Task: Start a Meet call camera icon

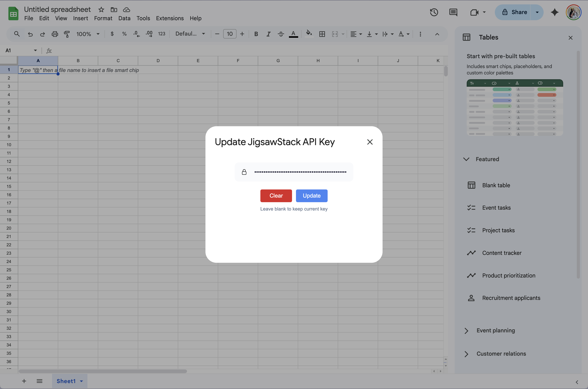Action: (474, 12)
